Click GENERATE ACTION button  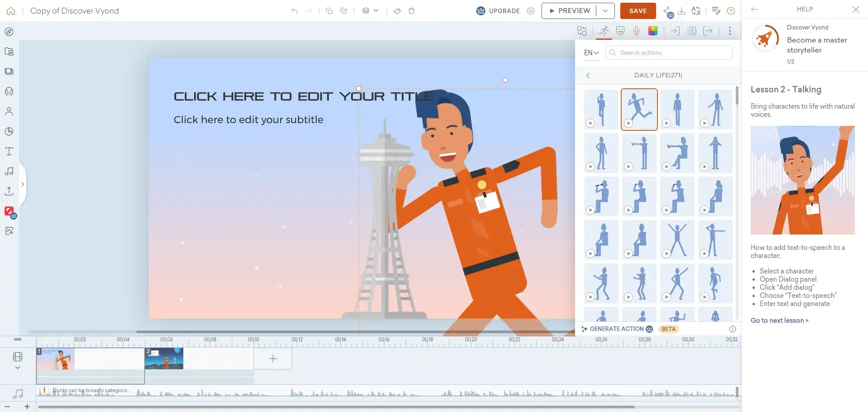(x=617, y=329)
